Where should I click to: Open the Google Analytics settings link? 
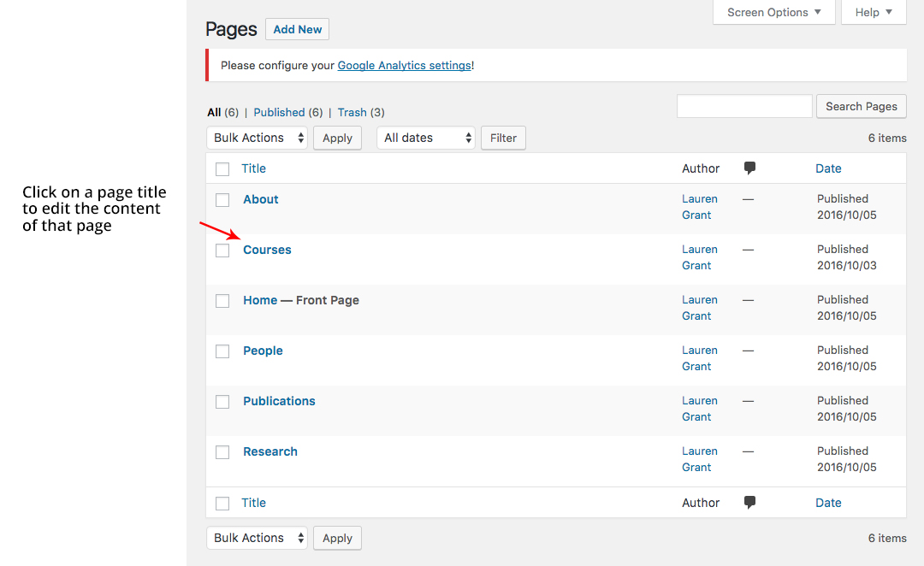coord(404,65)
